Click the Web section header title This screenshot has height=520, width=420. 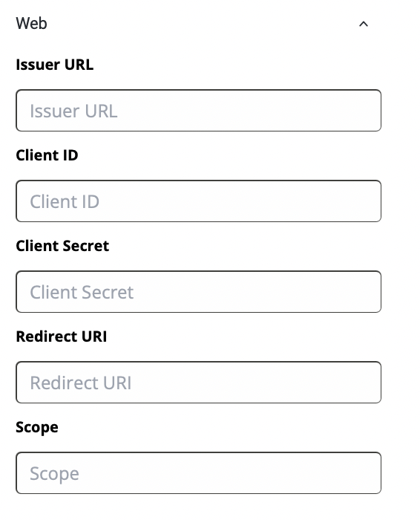click(31, 24)
